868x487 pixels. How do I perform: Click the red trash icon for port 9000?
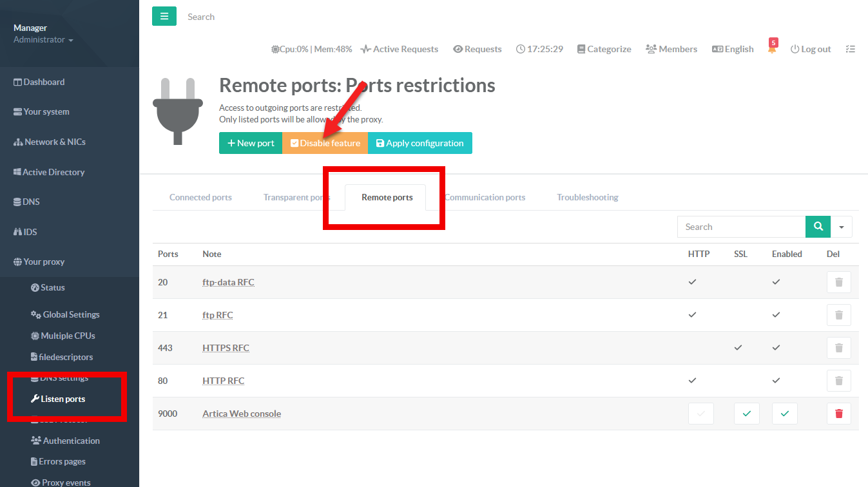(x=838, y=414)
